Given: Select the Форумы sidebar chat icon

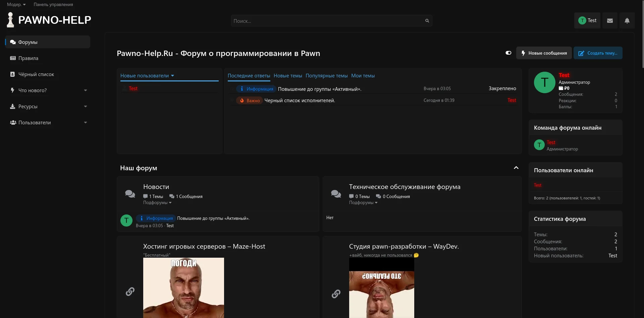Looking at the screenshot, I should pos(13,42).
